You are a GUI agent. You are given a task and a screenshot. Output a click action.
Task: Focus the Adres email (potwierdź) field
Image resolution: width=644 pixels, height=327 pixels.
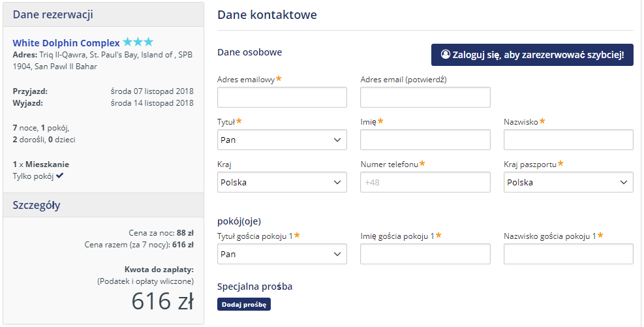click(425, 97)
